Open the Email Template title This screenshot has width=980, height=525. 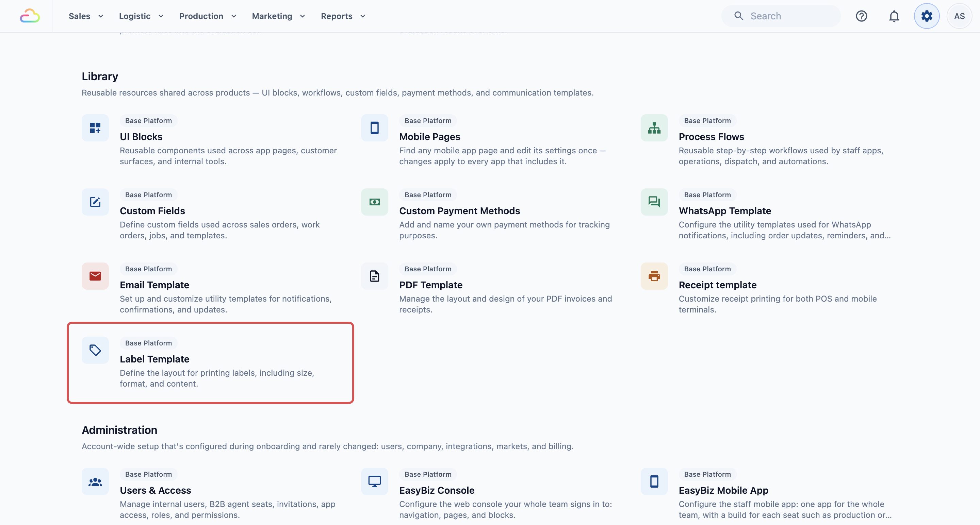coord(154,285)
